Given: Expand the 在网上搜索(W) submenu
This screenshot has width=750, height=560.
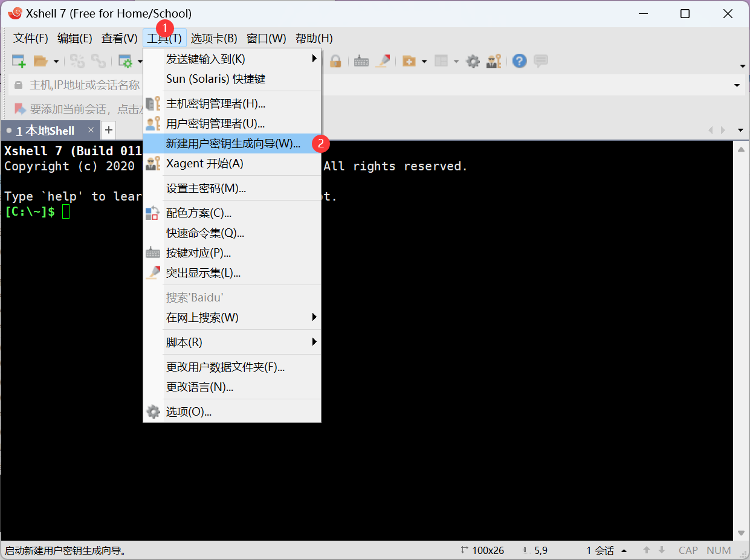Looking at the screenshot, I should [232, 317].
